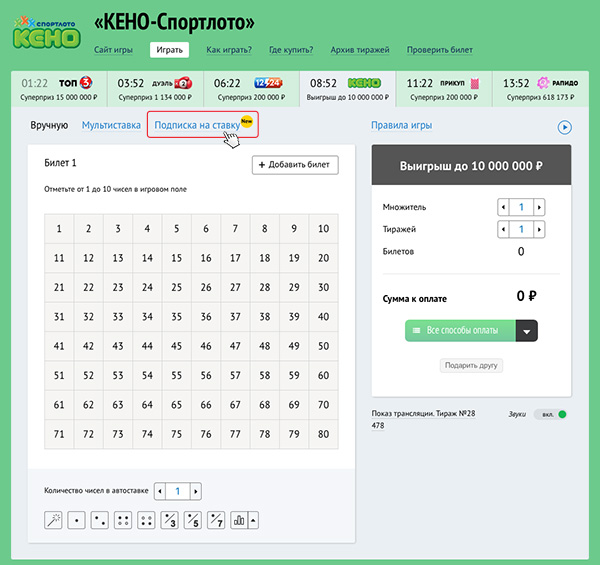Switch to the Мультиставка tab
Screen dimensions: 600x565
tap(111, 125)
